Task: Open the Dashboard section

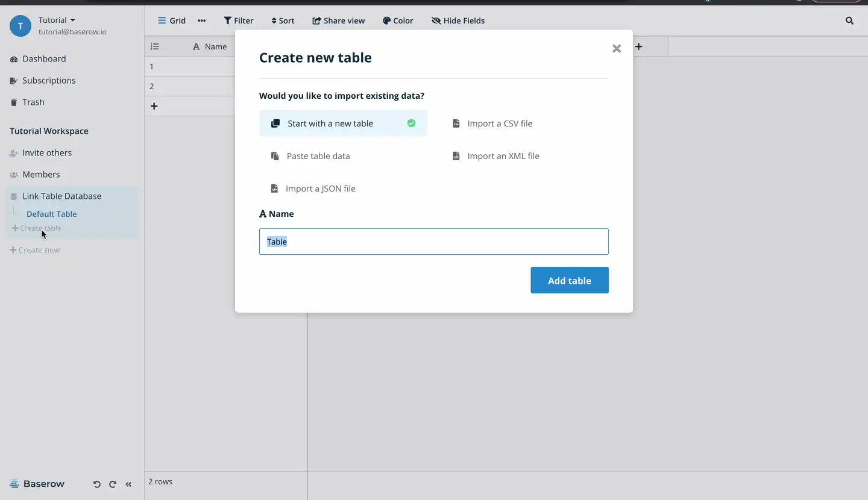Action: point(44,58)
